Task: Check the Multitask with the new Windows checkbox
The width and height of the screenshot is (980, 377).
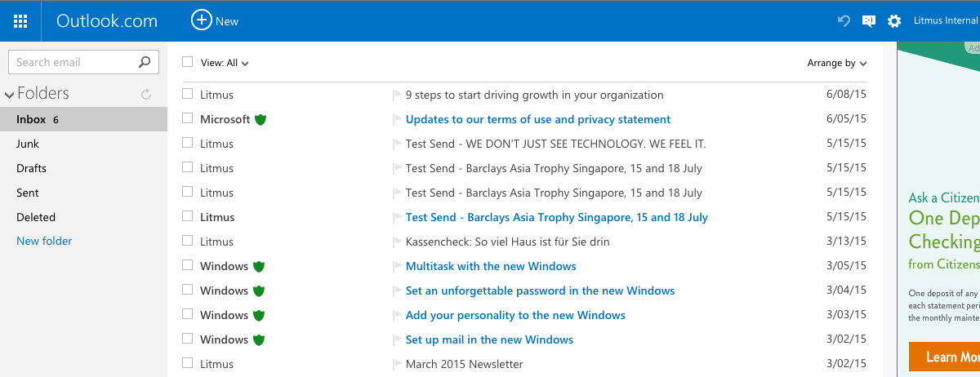Action: pyautogui.click(x=188, y=265)
